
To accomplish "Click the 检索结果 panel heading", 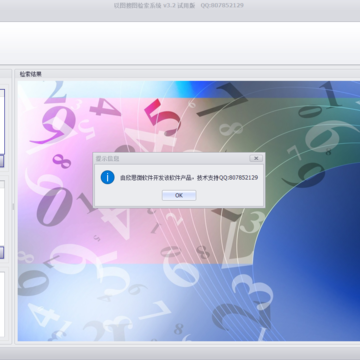I will 31,74.
